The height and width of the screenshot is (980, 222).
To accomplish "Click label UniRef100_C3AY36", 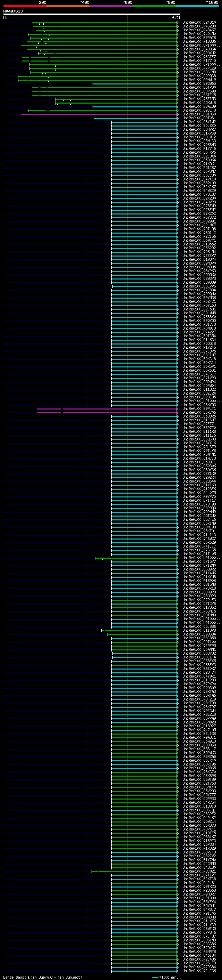I will pyautogui.click(x=199, y=470).
